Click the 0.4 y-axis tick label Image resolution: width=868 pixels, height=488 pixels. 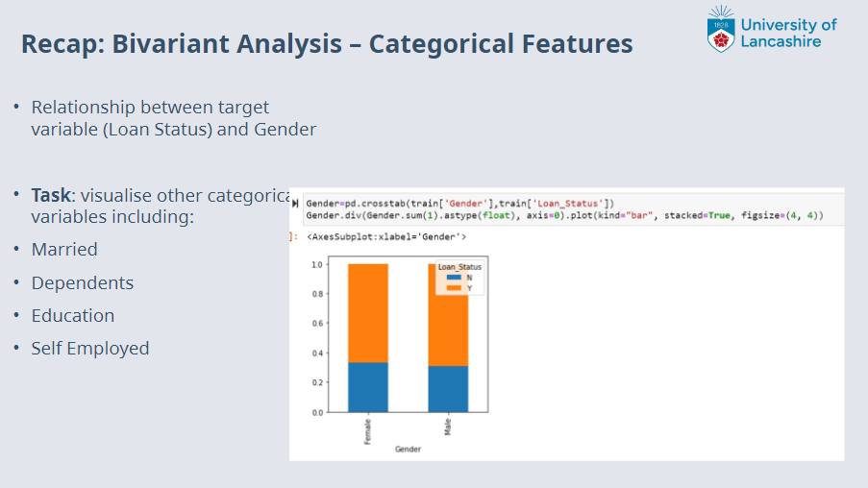(x=317, y=353)
